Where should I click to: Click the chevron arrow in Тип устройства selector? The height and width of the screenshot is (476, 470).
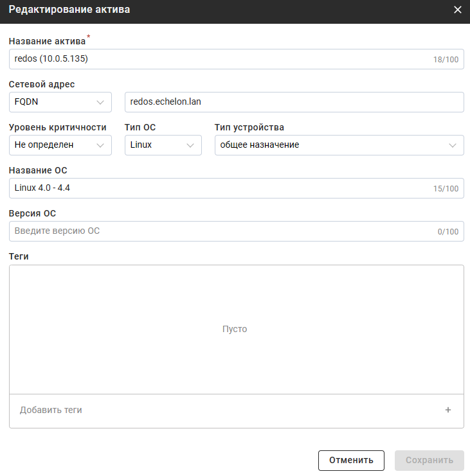tap(452, 145)
